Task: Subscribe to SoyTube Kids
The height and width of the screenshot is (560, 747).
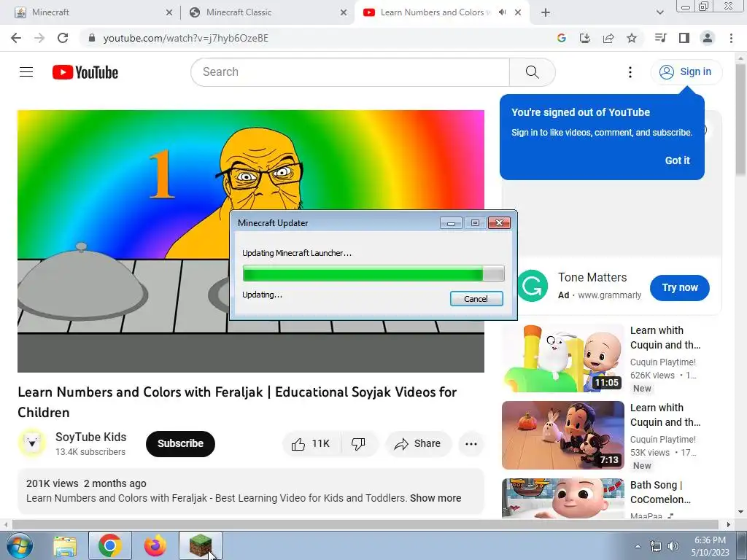Action: pyautogui.click(x=181, y=444)
